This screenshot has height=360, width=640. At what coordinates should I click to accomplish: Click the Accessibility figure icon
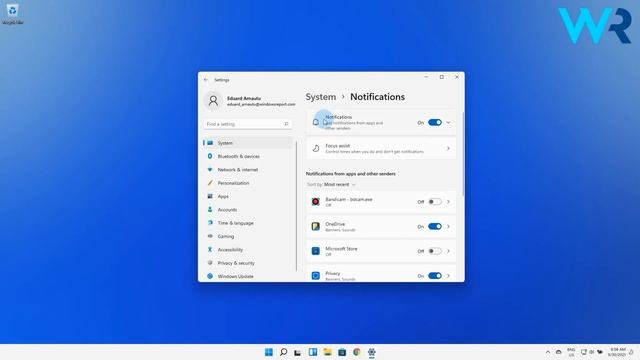click(x=210, y=249)
